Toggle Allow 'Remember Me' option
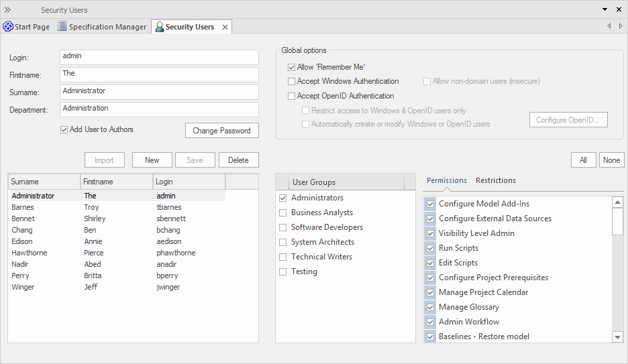Viewport: 628px width, 364px height. [x=292, y=67]
